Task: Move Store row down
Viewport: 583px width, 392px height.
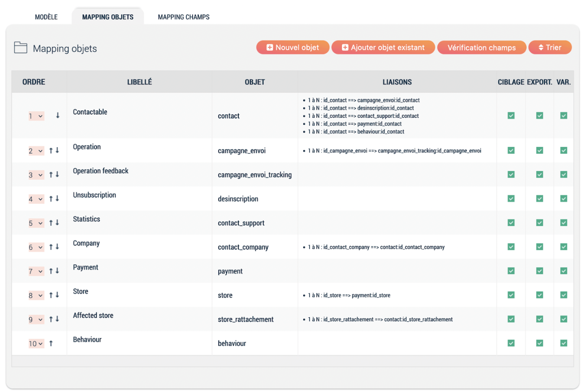Action: (x=57, y=295)
